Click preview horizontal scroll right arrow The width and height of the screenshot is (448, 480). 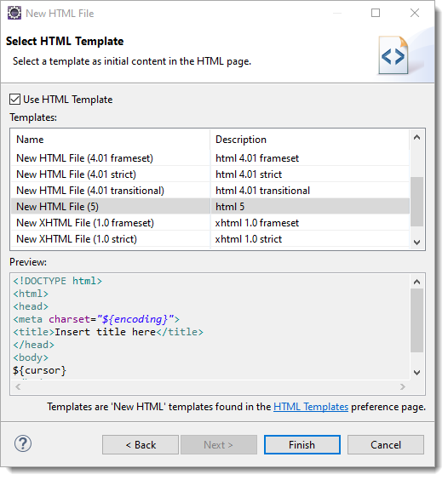(403, 387)
